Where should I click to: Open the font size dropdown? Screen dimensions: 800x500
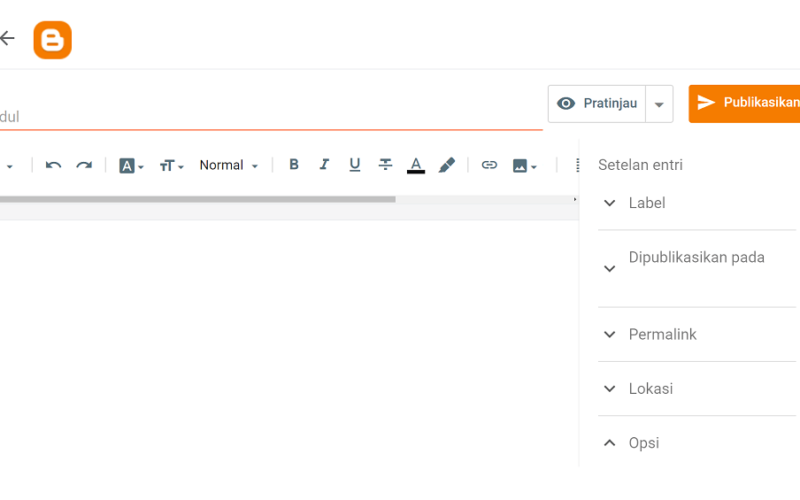click(171, 166)
